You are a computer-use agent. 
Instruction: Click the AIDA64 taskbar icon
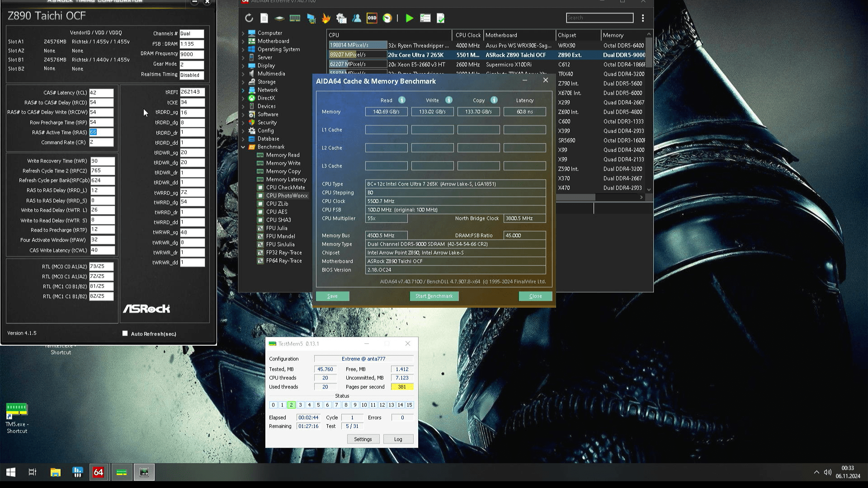click(x=98, y=472)
